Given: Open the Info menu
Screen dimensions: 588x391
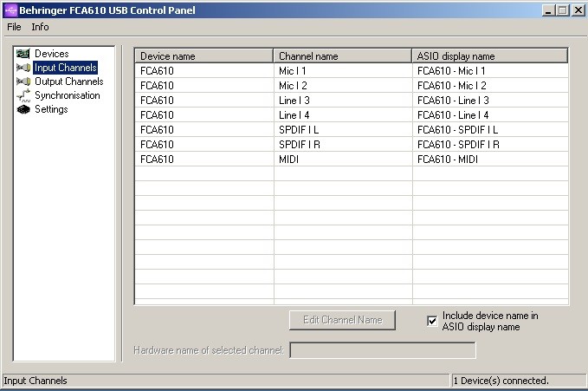Looking at the screenshot, I should click(40, 27).
